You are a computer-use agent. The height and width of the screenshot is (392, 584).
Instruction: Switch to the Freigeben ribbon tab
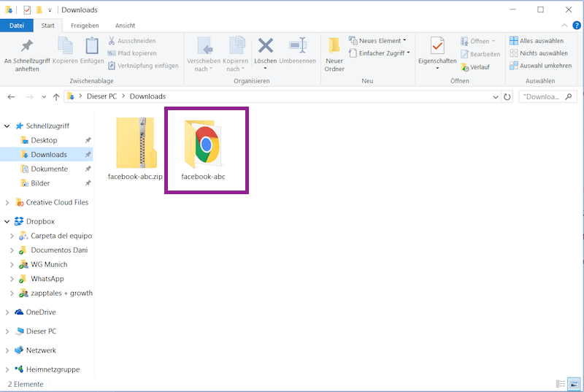click(85, 26)
